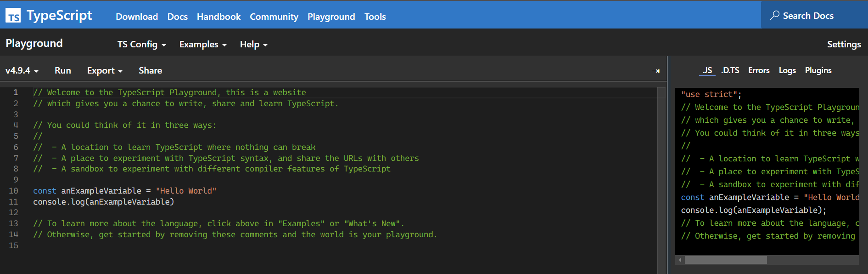Screen dimensions: 868x274
Task: Open the Errors tab
Action: coord(759,70)
